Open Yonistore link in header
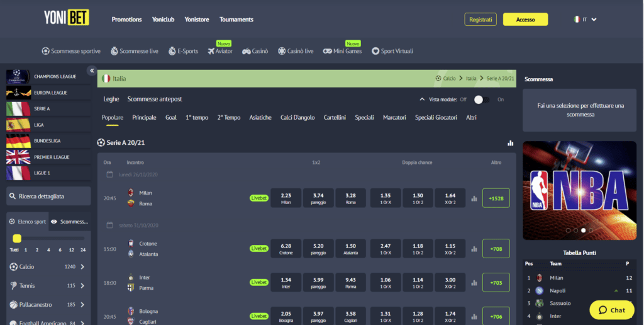 point(197,20)
